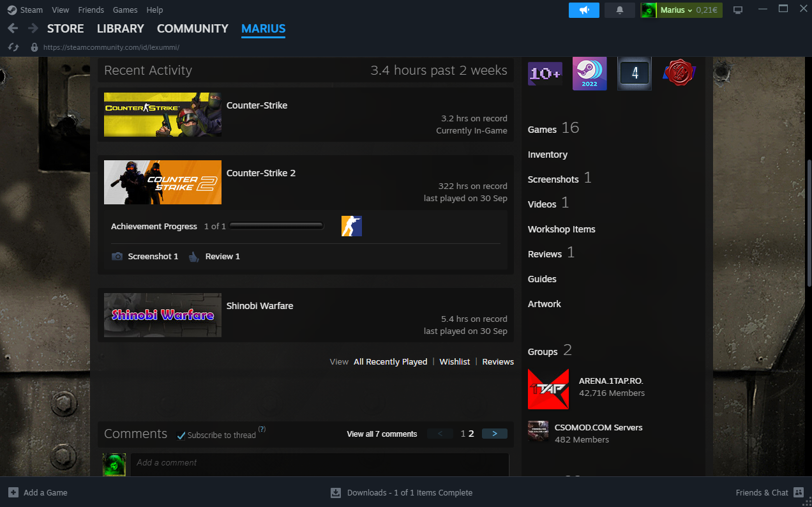This screenshot has width=812, height=507.
Task: Open the 10+ years of service badge
Action: (x=545, y=73)
